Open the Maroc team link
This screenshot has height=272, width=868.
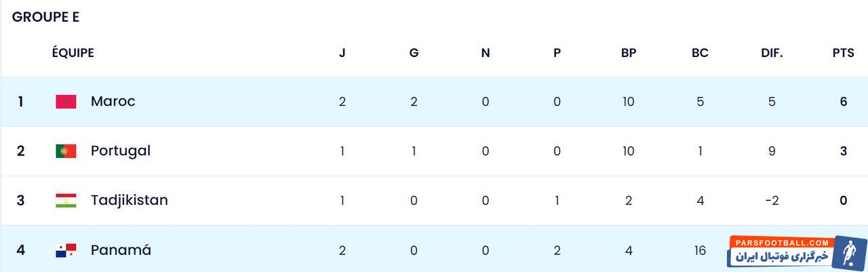[113, 102]
